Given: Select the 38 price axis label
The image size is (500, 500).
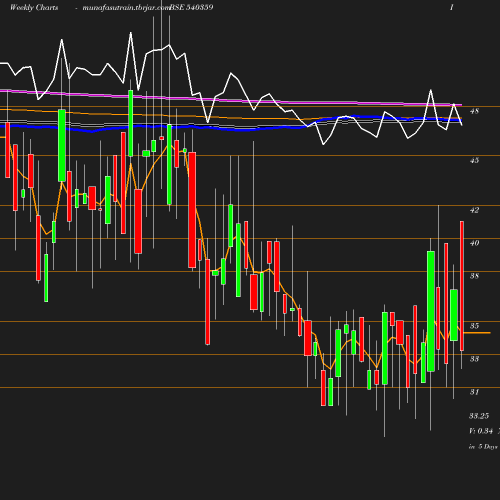Looking at the screenshot, I should click(x=474, y=276).
